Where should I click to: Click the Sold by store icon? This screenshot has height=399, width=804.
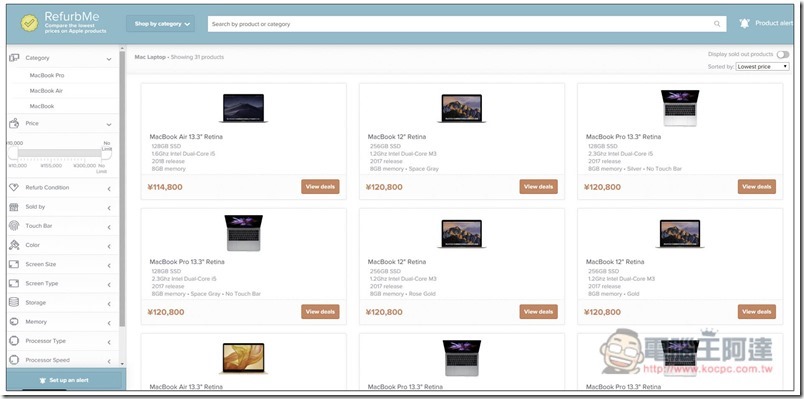pyautogui.click(x=14, y=207)
